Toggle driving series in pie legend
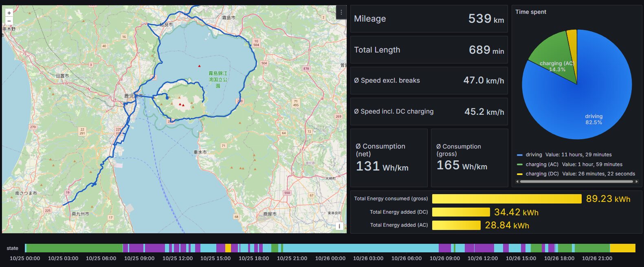This screenshot has width=644, height=267. (x=534, y=155)
